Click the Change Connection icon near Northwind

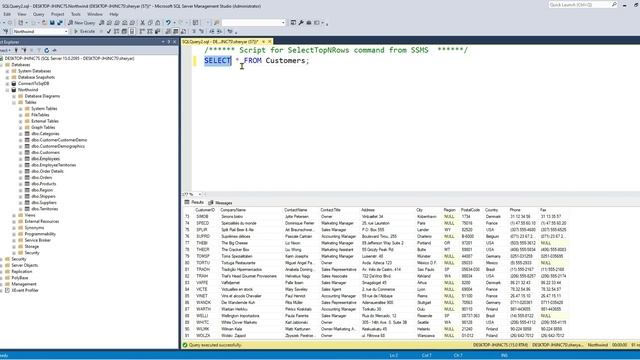(x=5, y=31)
